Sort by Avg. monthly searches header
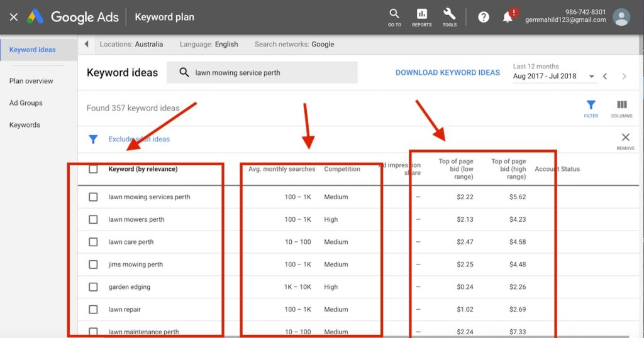 click(282, 169)
